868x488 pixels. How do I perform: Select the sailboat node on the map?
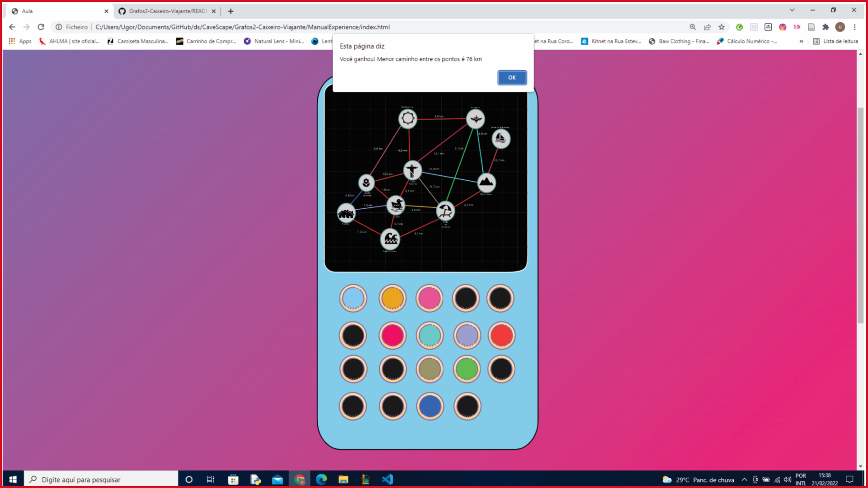(500, 139)
